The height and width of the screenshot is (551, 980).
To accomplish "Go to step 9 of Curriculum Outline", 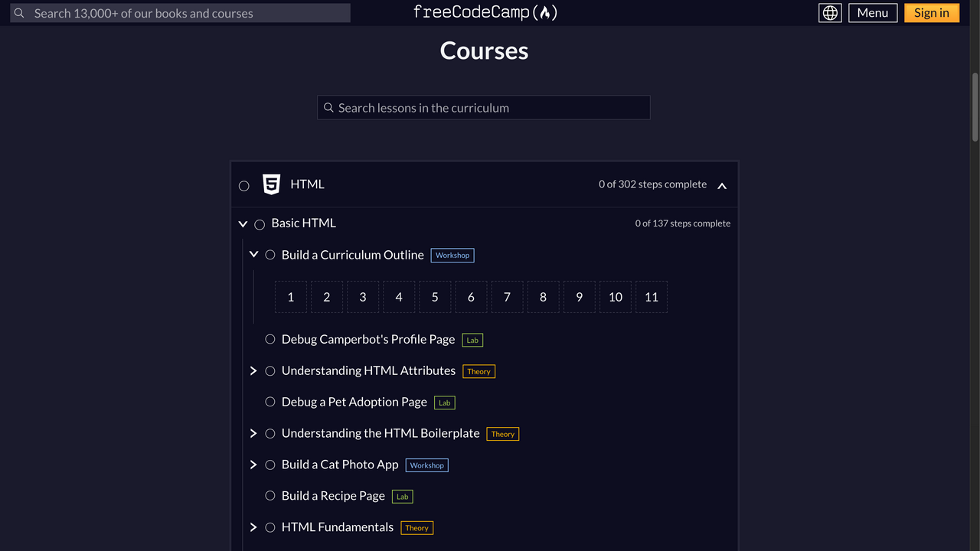I will click(x=579, y=297).
